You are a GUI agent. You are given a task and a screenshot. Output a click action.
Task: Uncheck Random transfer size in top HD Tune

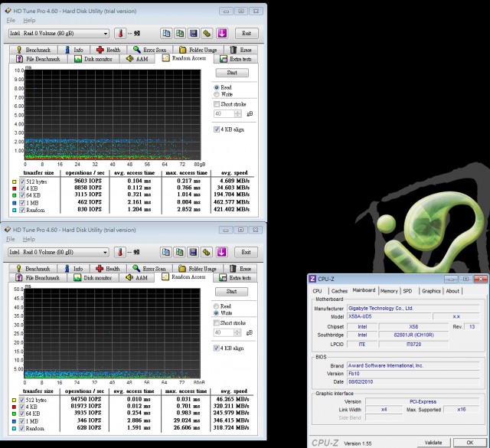(22, 210)
